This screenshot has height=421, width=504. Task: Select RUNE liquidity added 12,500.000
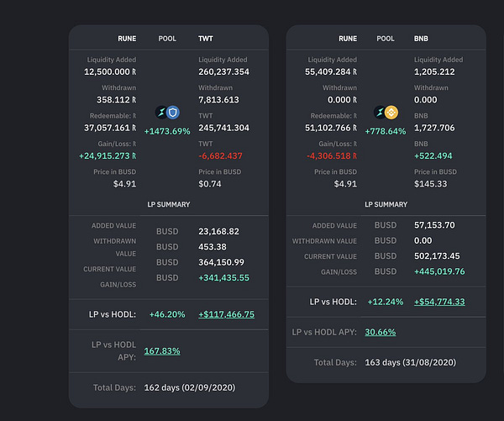[110, 71]
